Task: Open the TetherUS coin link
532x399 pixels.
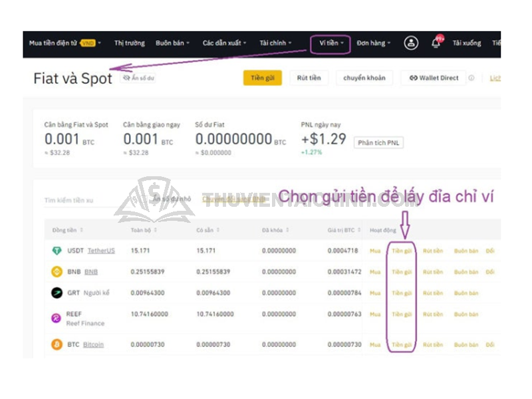Action: 101,251
